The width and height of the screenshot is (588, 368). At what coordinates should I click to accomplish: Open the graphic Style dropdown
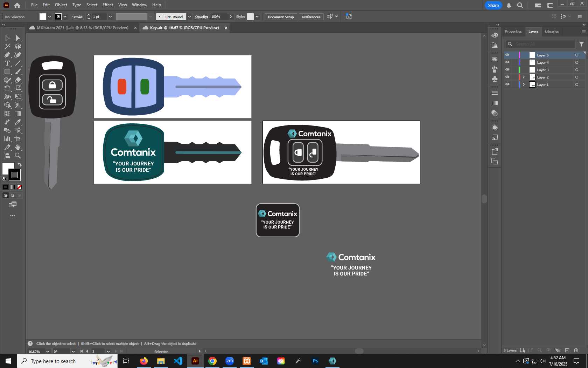pos(257,17)
